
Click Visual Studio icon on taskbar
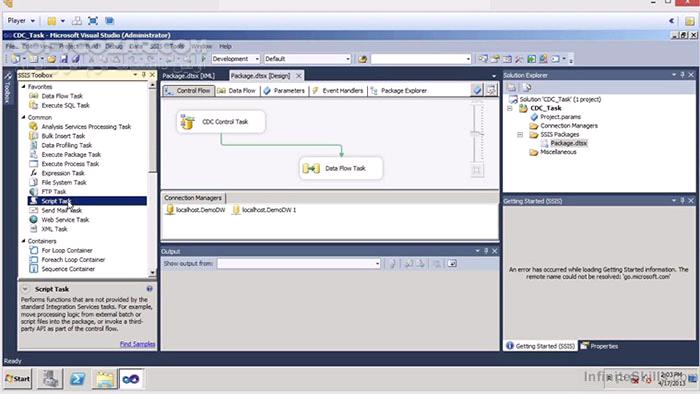click(x=131, y=379)
